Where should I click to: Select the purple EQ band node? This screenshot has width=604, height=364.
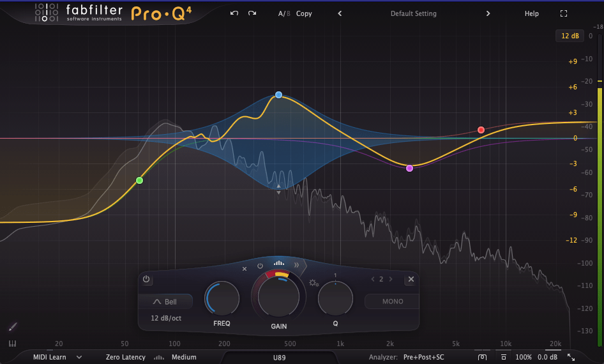[x=409, y=168]
